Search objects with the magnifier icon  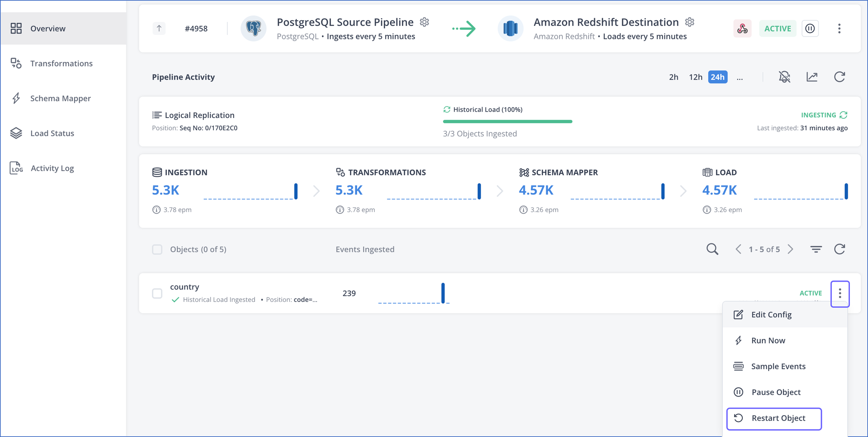point(712,249)
